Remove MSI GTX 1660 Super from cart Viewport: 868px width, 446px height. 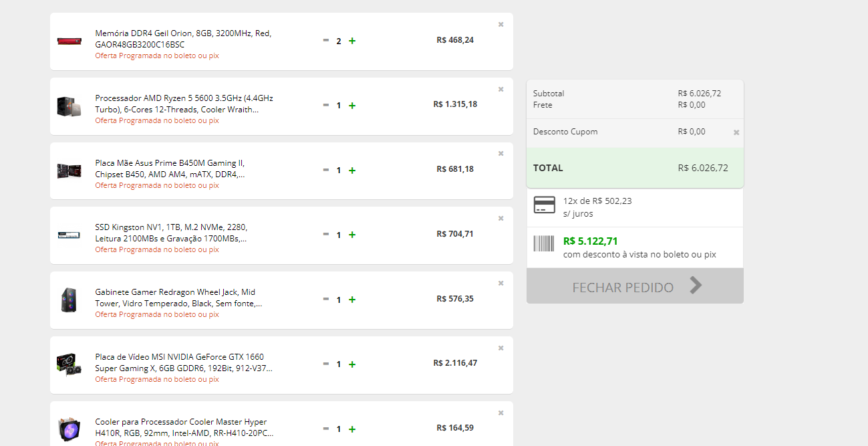tap(501, 348)
